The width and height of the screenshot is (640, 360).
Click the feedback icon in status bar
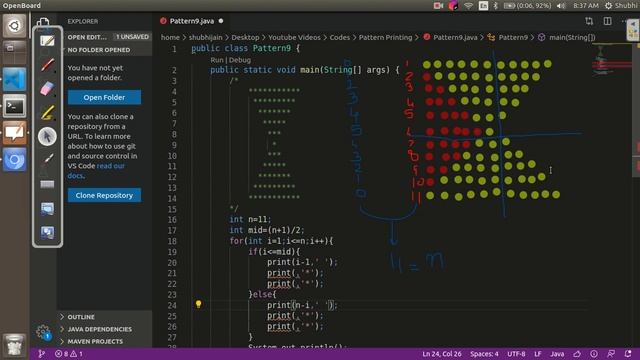[611, 354]
